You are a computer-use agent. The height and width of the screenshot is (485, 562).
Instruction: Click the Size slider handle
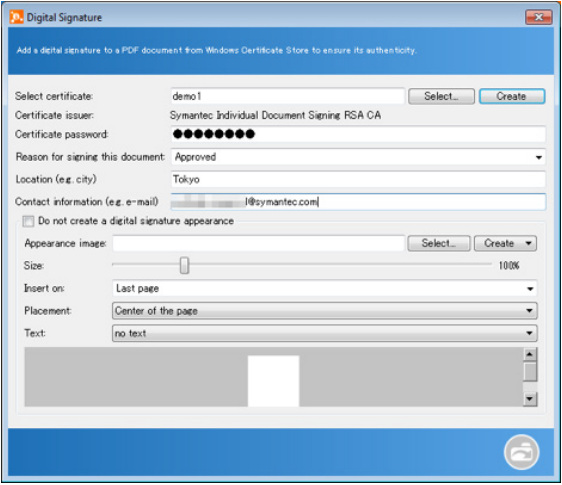pos(184,265)
